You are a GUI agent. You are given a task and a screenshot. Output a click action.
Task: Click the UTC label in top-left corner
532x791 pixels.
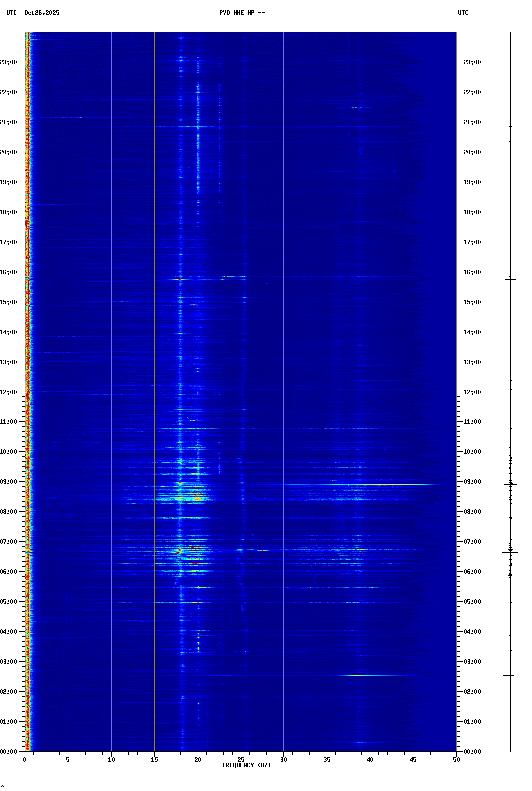(x=11, y=13)
